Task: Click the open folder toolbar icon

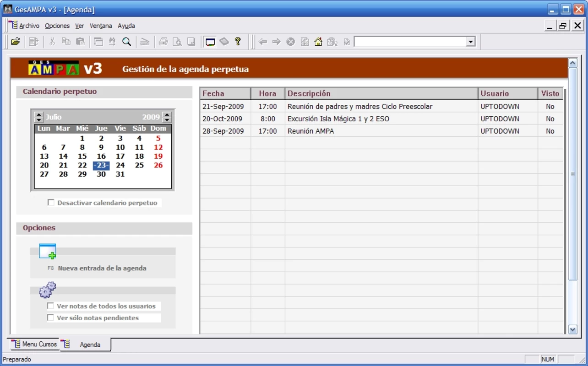Action: click(16, 42)
